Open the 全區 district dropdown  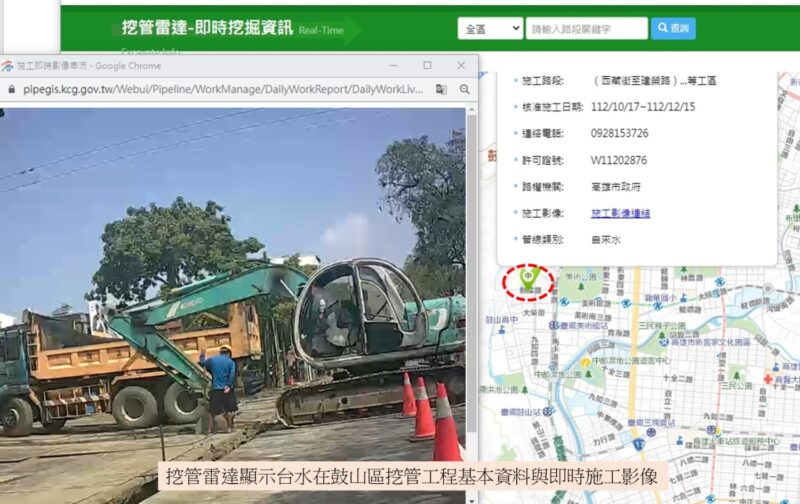(490, 29)
